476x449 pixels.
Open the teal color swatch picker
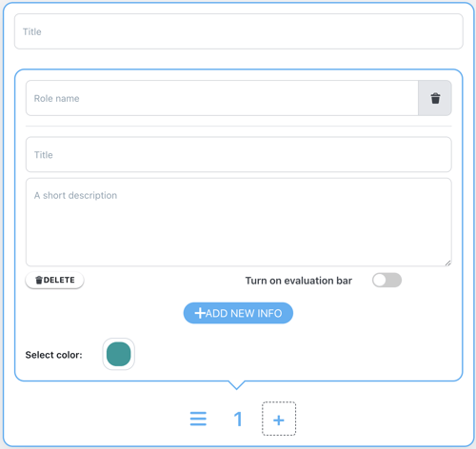click(x=119, y=354)
